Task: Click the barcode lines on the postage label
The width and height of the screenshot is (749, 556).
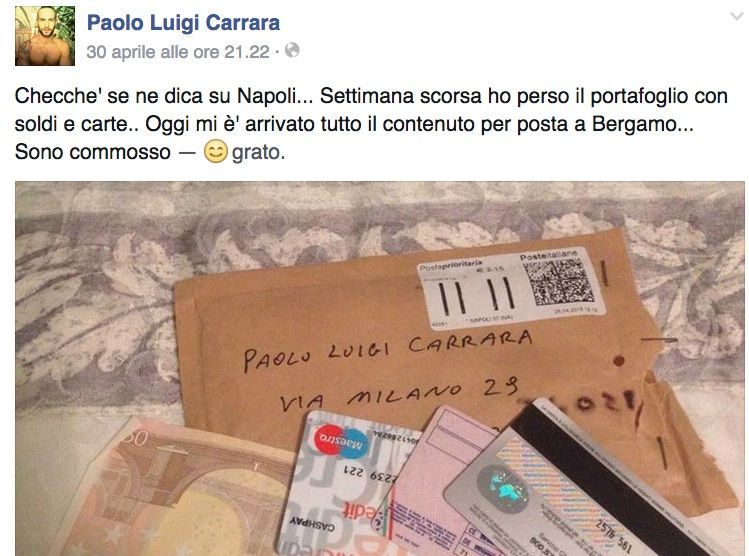Action: coord(476,295)
